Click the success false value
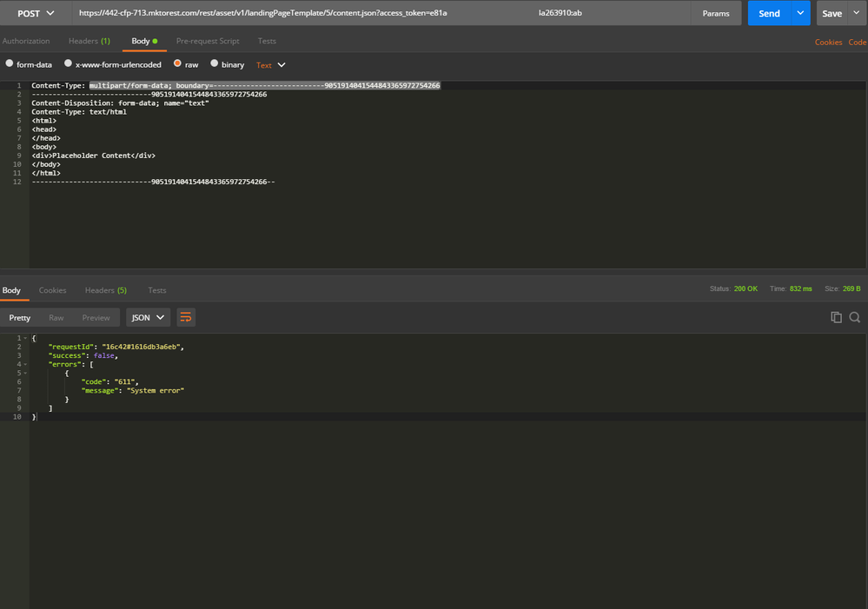 click(103, 355)
